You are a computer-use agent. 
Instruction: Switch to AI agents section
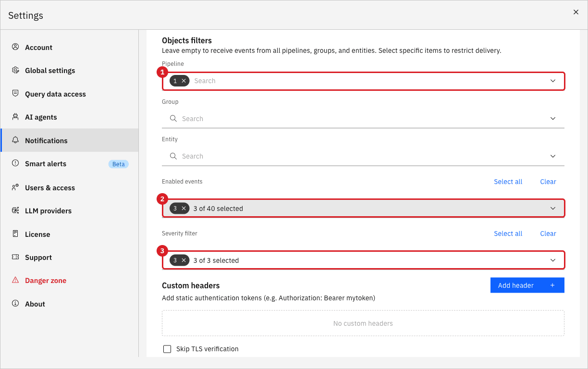70,117
